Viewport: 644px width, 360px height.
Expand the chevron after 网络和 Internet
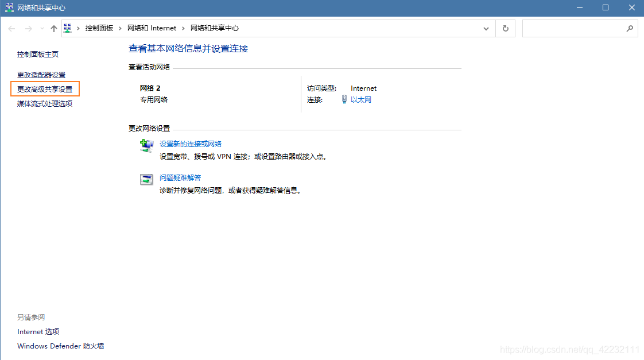tap(183, 28)
